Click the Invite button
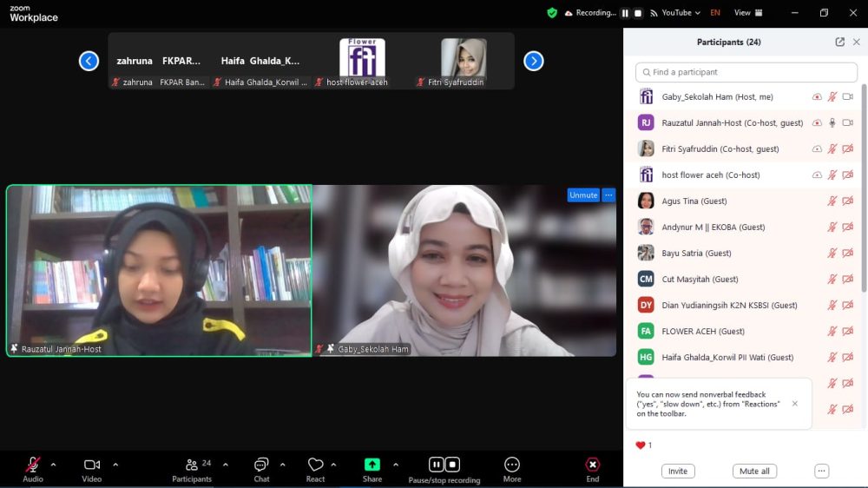Viewport: 868px width, 488px height. [678, 472]
